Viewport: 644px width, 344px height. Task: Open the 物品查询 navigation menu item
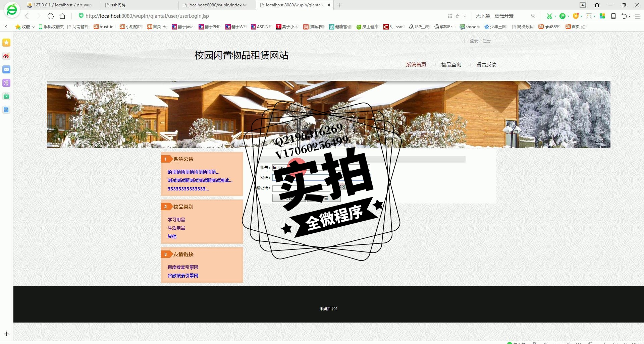pyautogui.click(x=451, y=65)
